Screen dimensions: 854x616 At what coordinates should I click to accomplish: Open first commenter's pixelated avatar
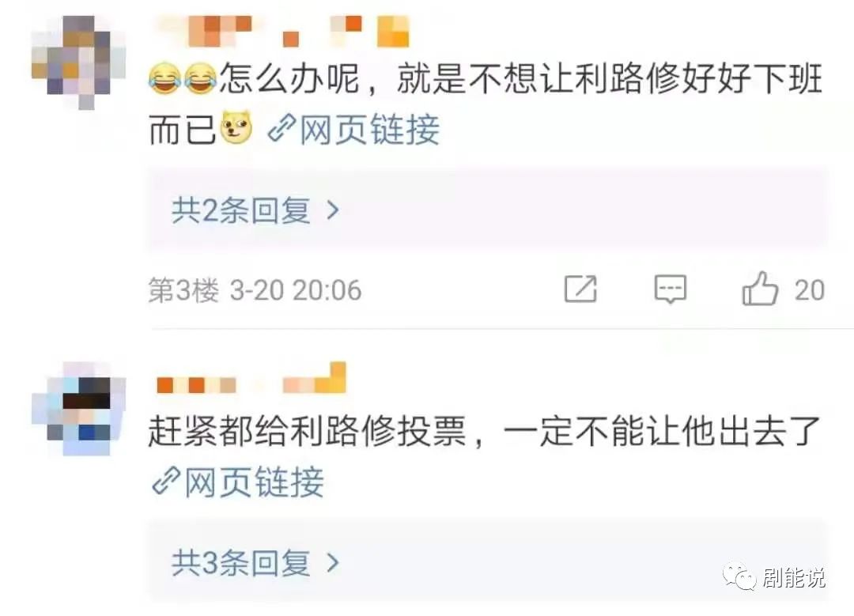[79, 62]
